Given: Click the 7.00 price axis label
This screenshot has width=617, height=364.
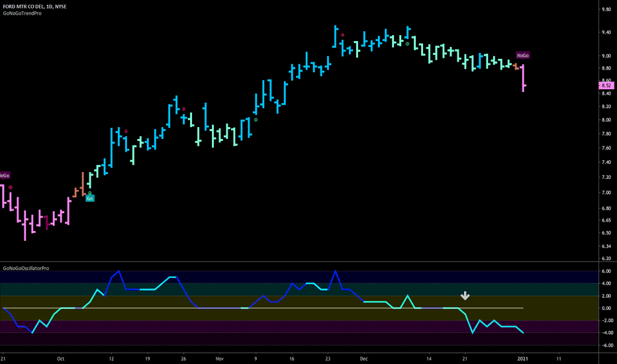Looking at the screenshot, I should pyautogui.click(x=606, y=193).
